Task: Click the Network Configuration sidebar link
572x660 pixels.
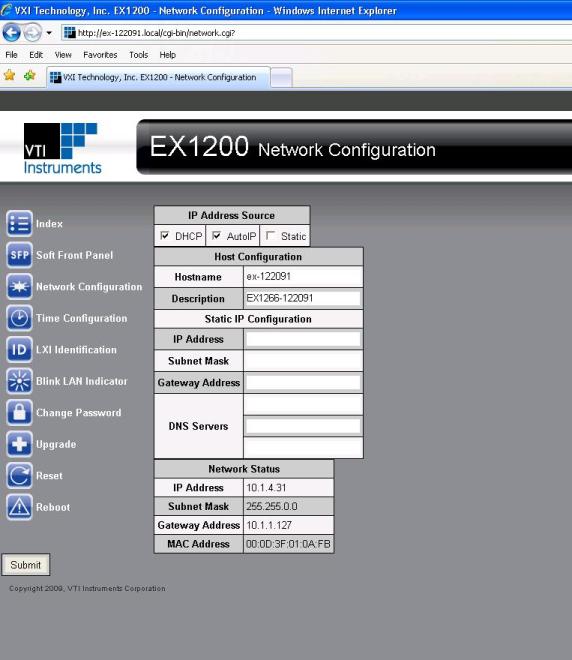Action: (x=89, y=287)
